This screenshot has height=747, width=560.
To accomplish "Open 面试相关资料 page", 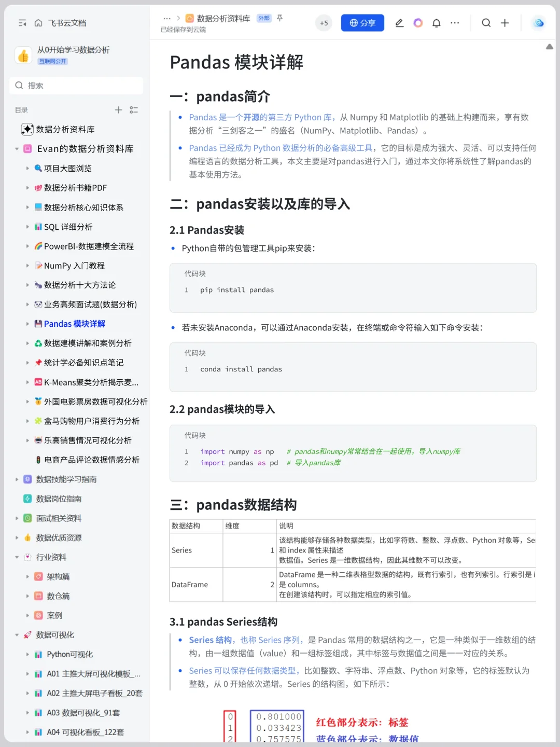I will (59, 518).
